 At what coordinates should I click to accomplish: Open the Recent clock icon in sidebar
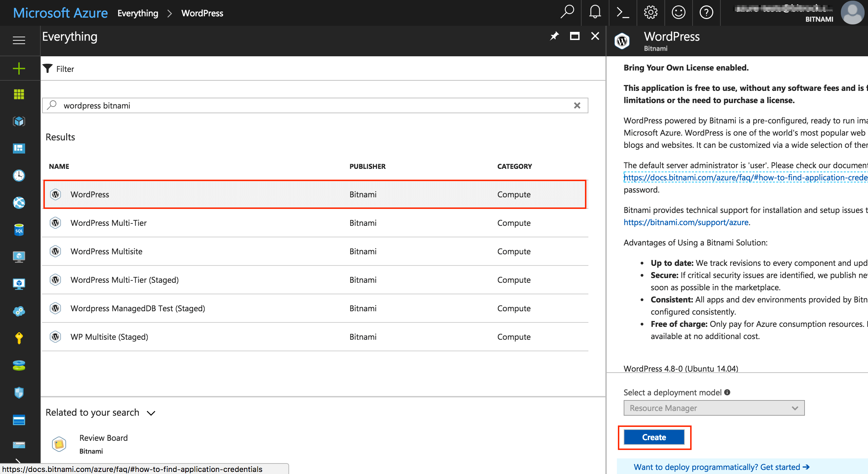pos(19,176)
